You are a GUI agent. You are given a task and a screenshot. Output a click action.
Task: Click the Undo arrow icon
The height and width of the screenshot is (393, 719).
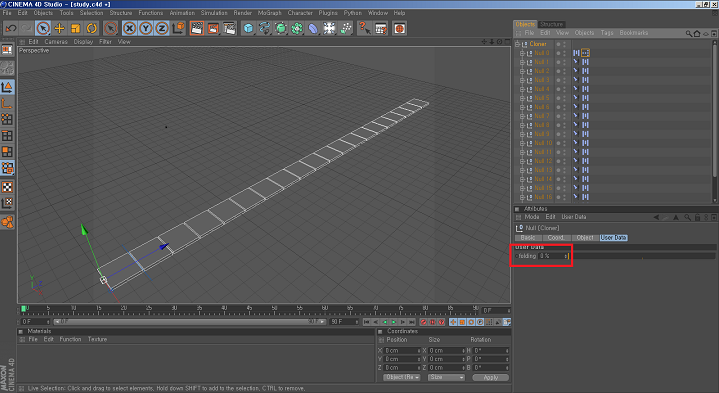[11, 28]
